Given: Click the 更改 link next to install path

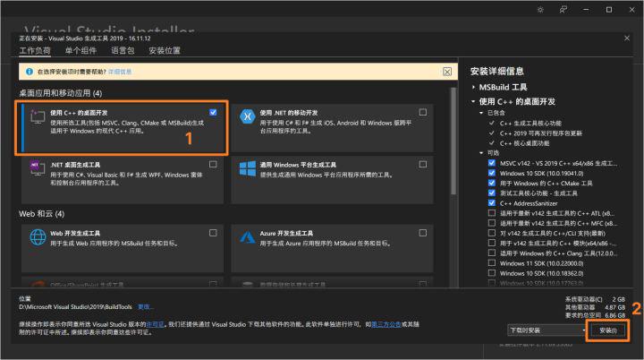Looking at the screenshot, I should click(146, 307).
